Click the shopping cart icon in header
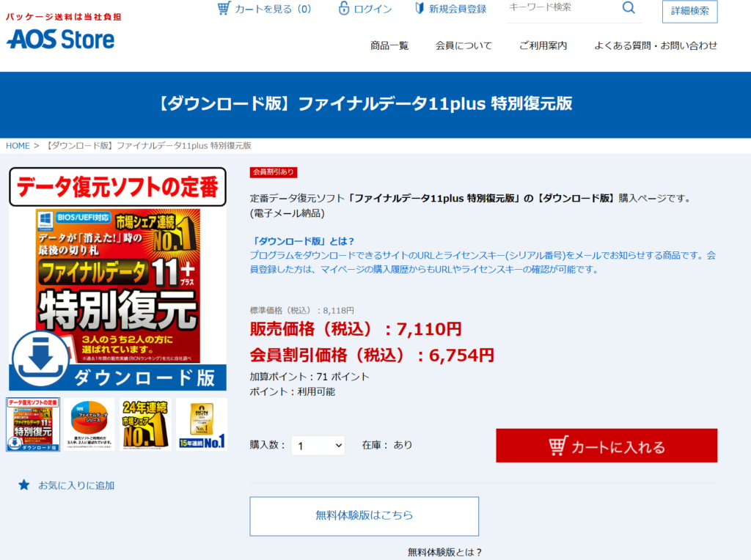The image size is (751, 560). [224, 9]
